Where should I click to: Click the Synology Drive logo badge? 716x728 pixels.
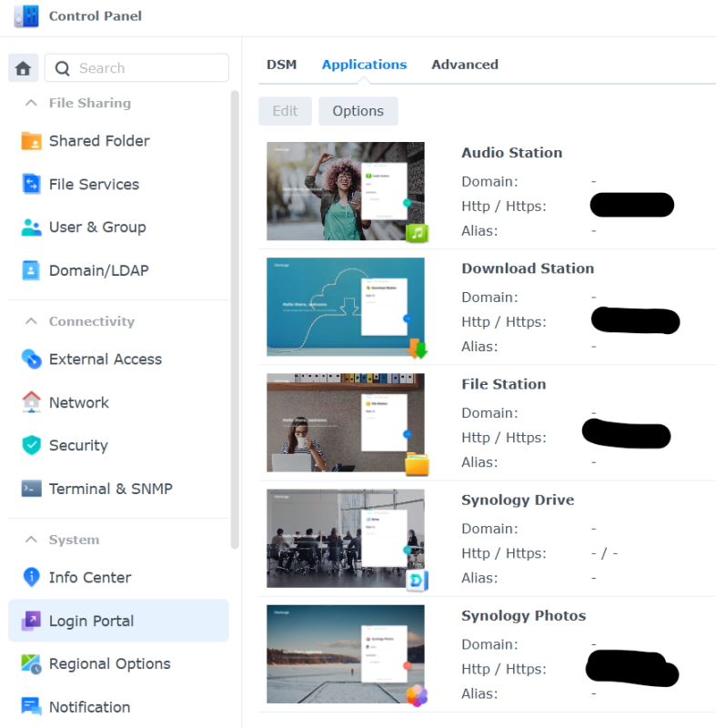click(x=418, y=580)
